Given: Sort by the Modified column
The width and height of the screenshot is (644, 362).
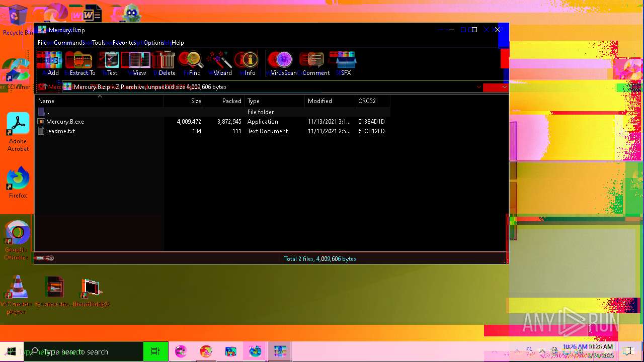Looking at the screenshot, I should click(330, 101).
